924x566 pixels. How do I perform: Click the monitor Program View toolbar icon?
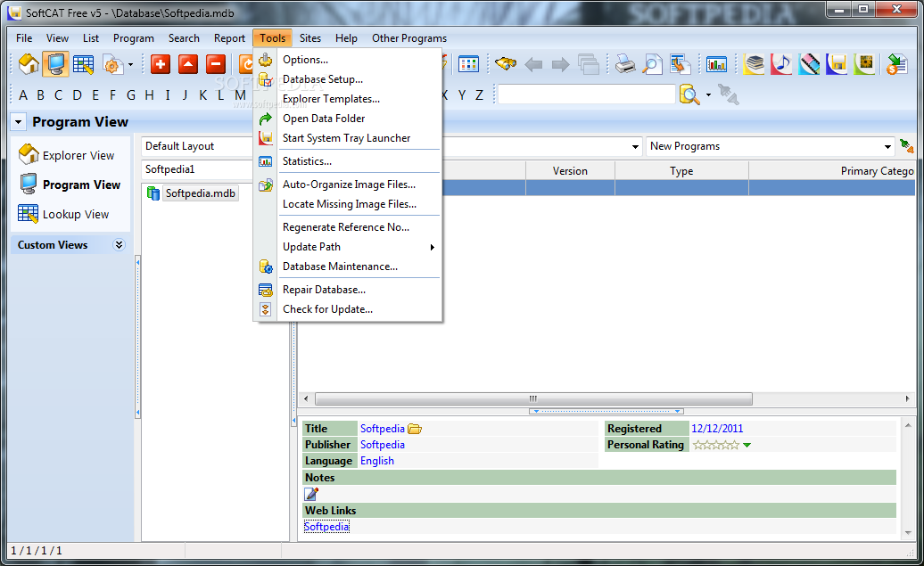56,64
